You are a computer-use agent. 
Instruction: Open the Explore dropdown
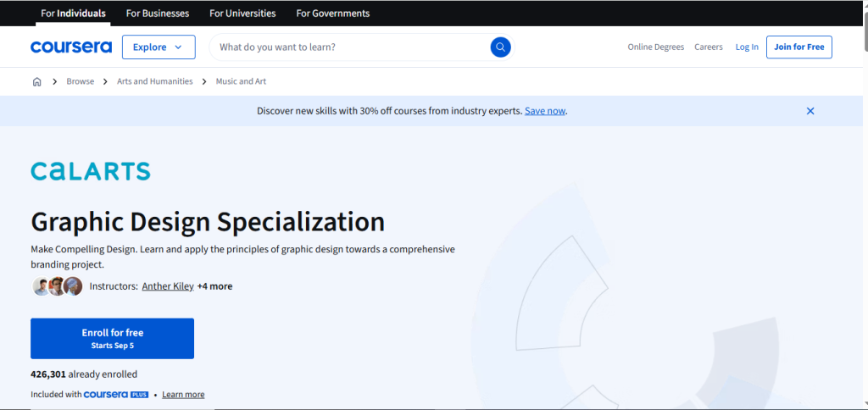point(159,47)
